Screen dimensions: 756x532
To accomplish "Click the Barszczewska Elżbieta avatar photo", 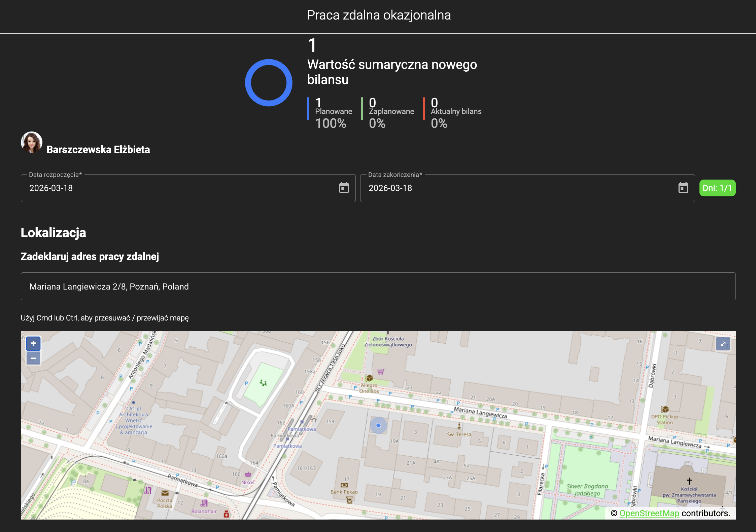I will (x=32, y=143).
